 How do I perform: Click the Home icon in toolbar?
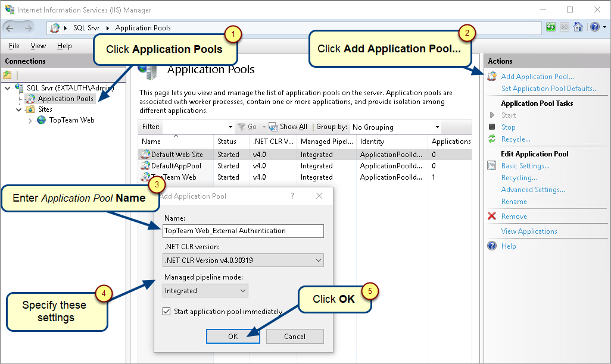(578, 27)
